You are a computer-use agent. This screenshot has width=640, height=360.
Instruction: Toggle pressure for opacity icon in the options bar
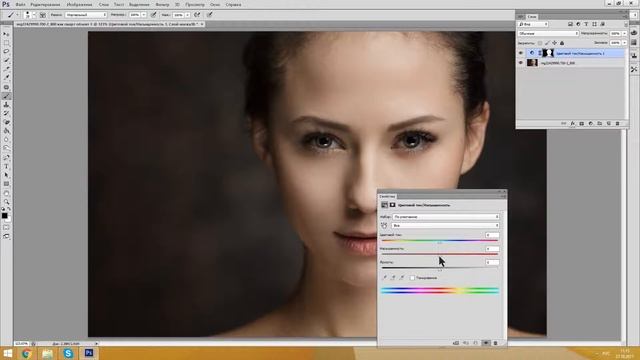[x=153, y=15]
